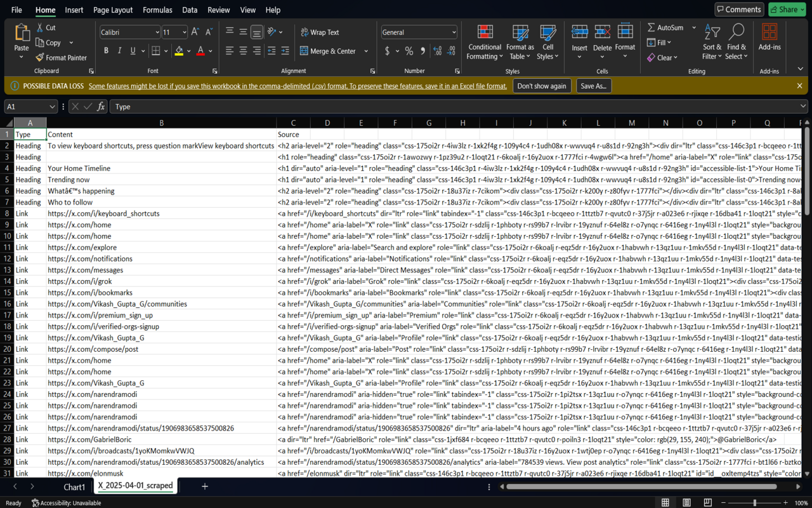Click the Delete cells icon

(x=602, y=32)
